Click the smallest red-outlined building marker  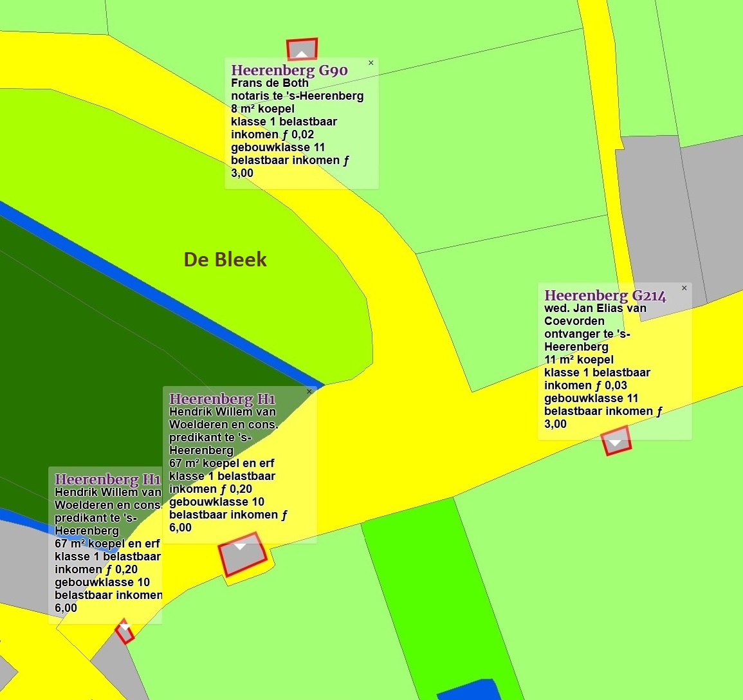click(x=124, y=631)
